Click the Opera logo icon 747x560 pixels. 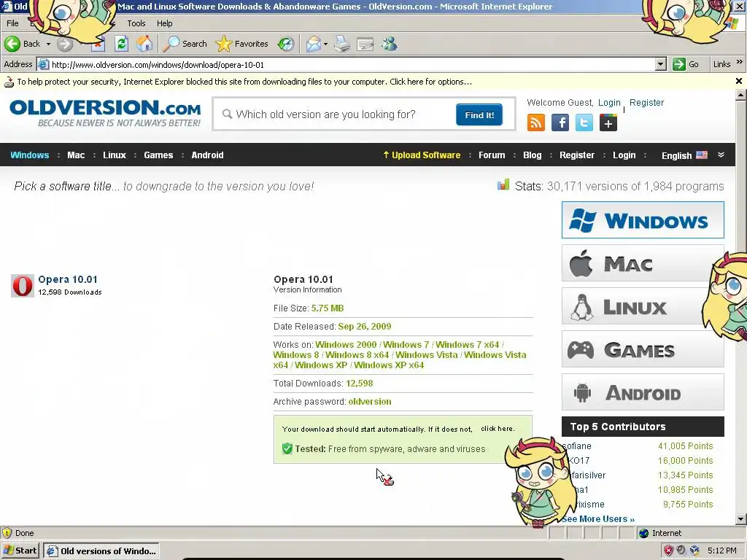[x=23, y=286]
